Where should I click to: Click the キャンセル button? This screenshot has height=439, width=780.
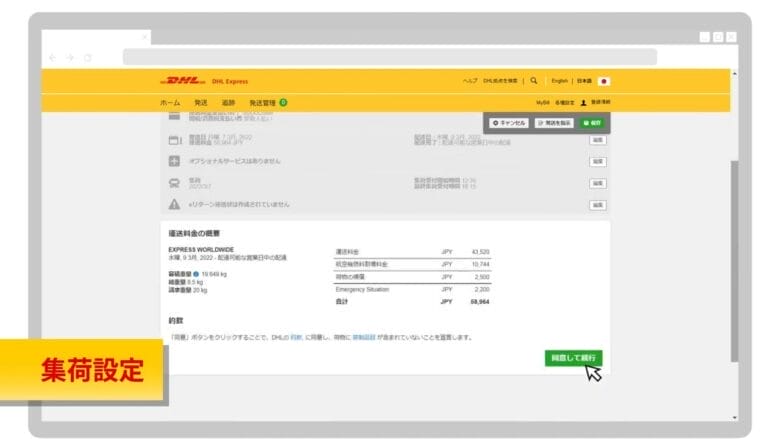coord(508,123)
